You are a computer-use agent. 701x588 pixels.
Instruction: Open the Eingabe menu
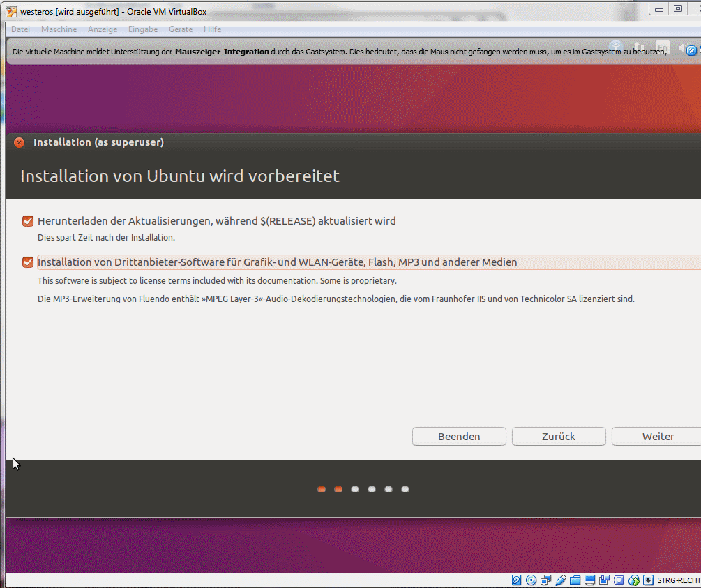(x=143, y=29)
